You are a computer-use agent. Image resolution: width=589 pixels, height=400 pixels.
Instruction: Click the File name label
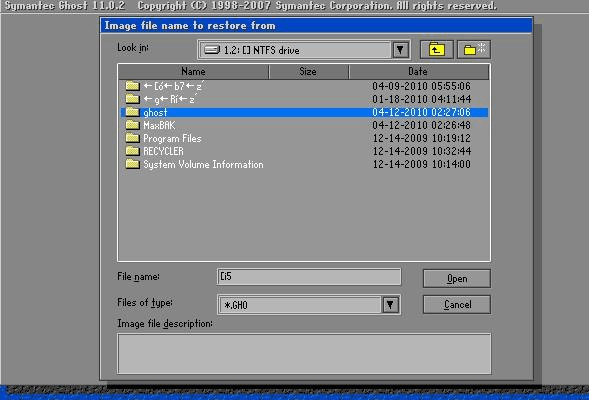pyautogui.click(x=138, y=277)
